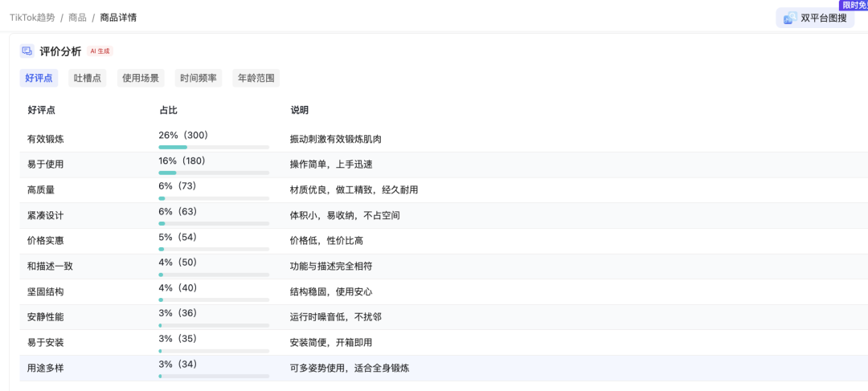This screenshot has height=391, width=868.
Task: Click description 运行时噪音低，不扰邻
Action: point(335,317)
